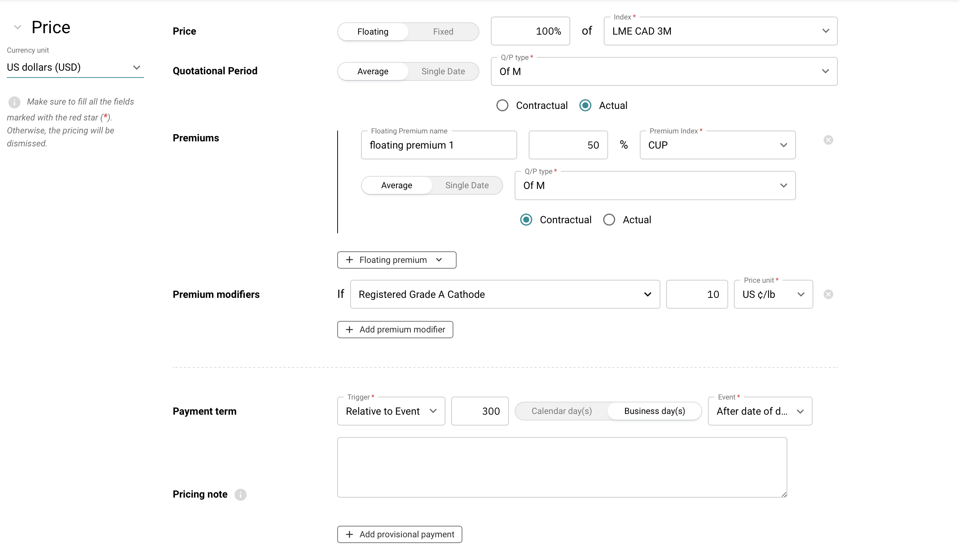Open Floating premium button dropdown arrow
The image size is (959, 560).
[439, 260]
